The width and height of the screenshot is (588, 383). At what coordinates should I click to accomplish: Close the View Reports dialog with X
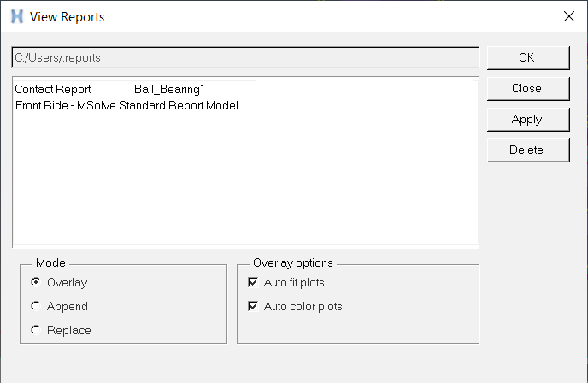569,16
